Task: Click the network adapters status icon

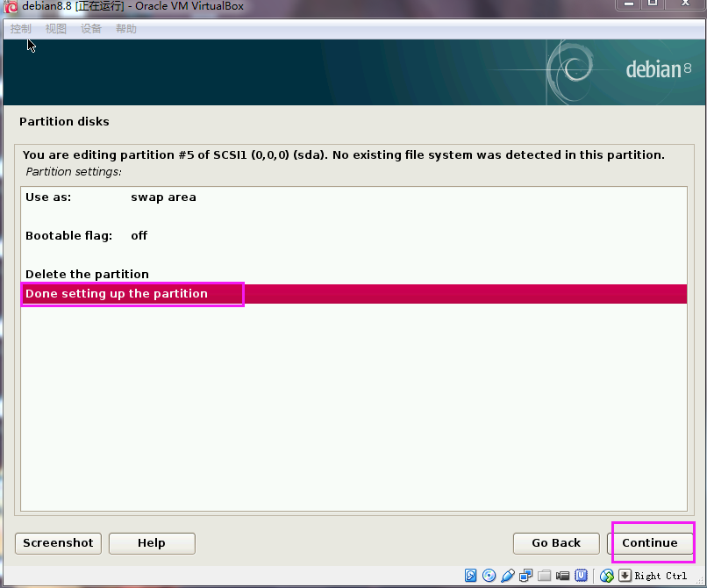Action: click(525, 576)
